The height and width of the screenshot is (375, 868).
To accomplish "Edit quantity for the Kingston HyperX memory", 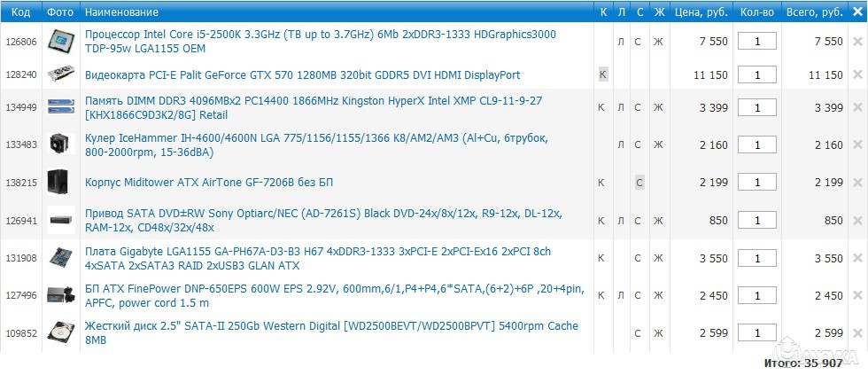I will [757, 107].
